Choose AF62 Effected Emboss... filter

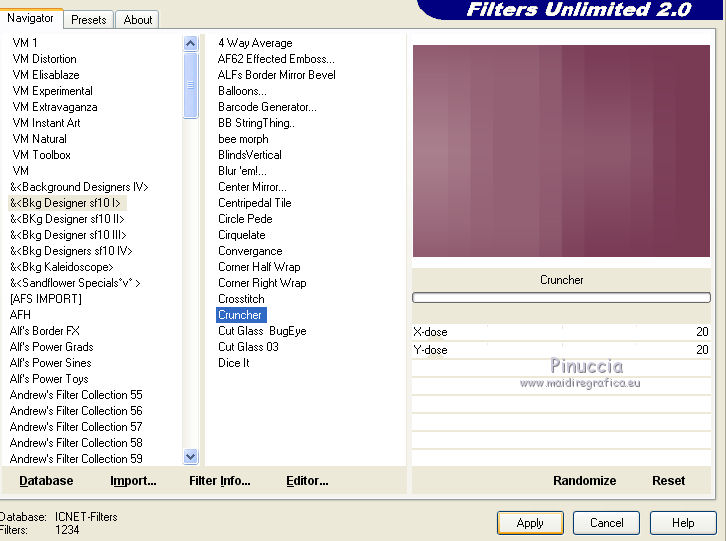coord(276,59)
